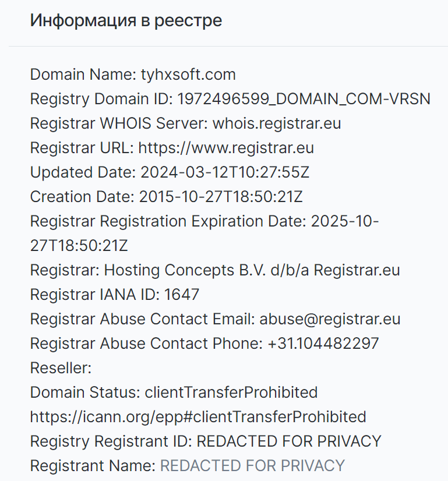Click the domain name tyhxsoft.com
448x481 pixels.
click(x=188, y=75)
